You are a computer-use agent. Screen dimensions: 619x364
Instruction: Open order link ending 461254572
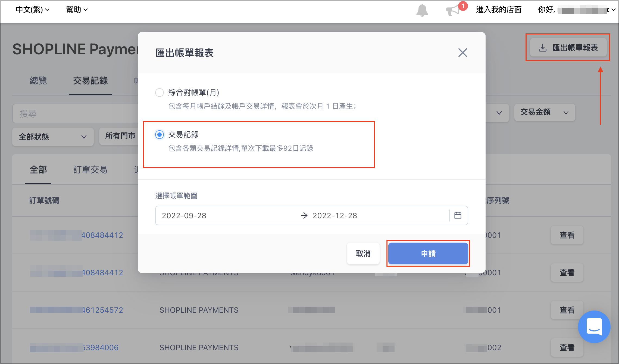[x=76, y=310]
